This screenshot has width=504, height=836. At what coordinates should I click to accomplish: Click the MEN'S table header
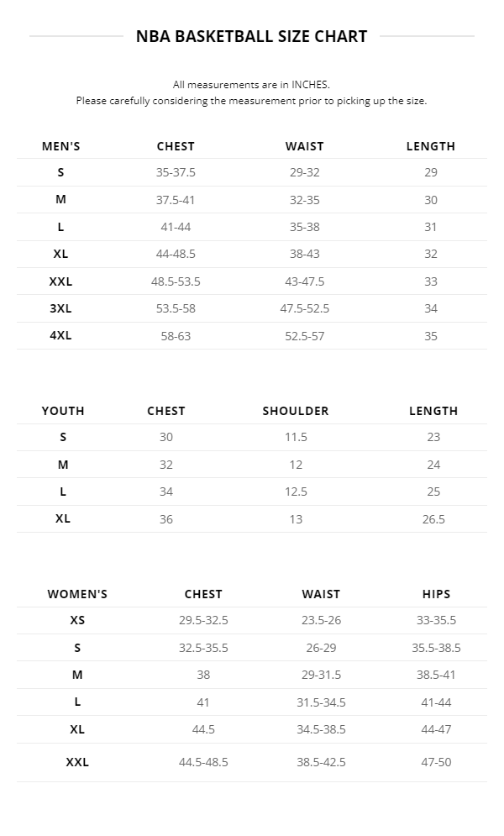point(61,146)
